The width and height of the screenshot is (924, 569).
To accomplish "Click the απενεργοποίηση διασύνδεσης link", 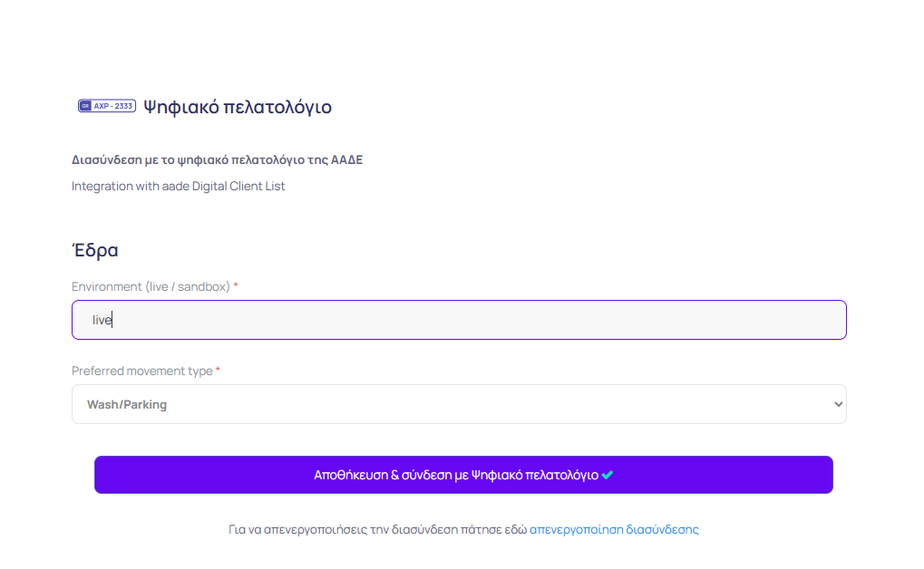I will 614,529.
